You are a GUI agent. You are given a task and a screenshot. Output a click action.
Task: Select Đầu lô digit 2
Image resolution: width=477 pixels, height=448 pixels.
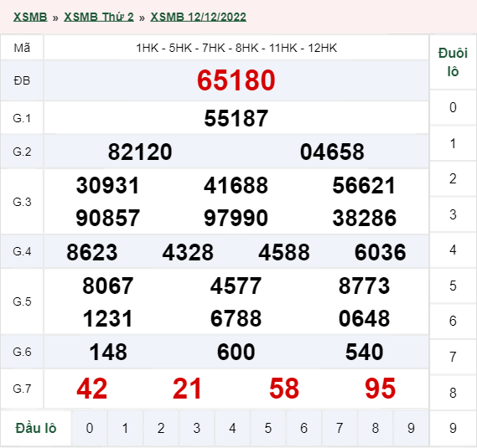161,428
